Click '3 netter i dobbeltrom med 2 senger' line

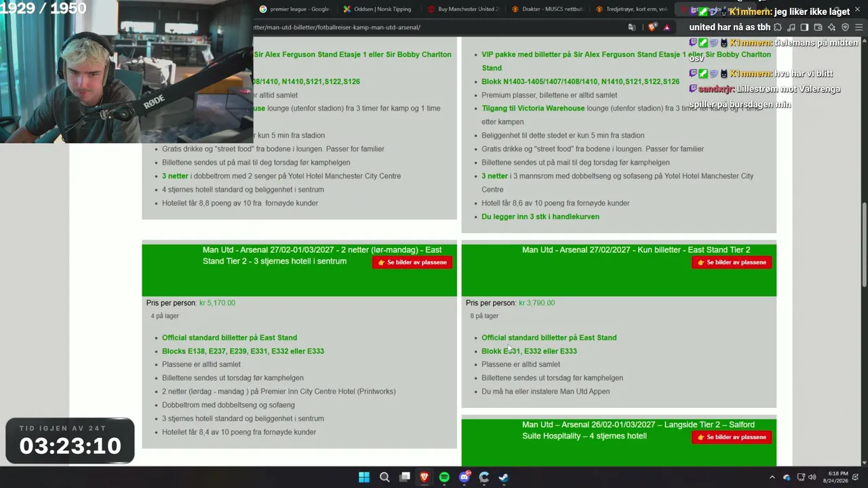tap(281, 176)
